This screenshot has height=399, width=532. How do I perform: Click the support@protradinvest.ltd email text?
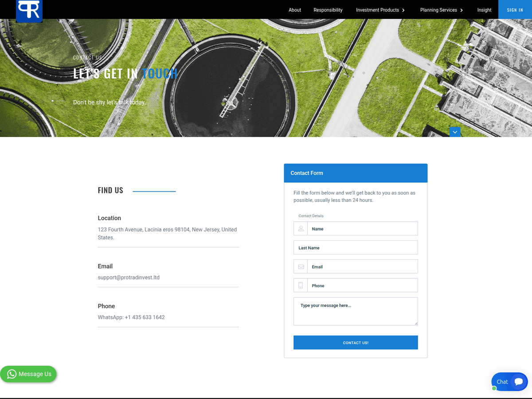[129, 278]
